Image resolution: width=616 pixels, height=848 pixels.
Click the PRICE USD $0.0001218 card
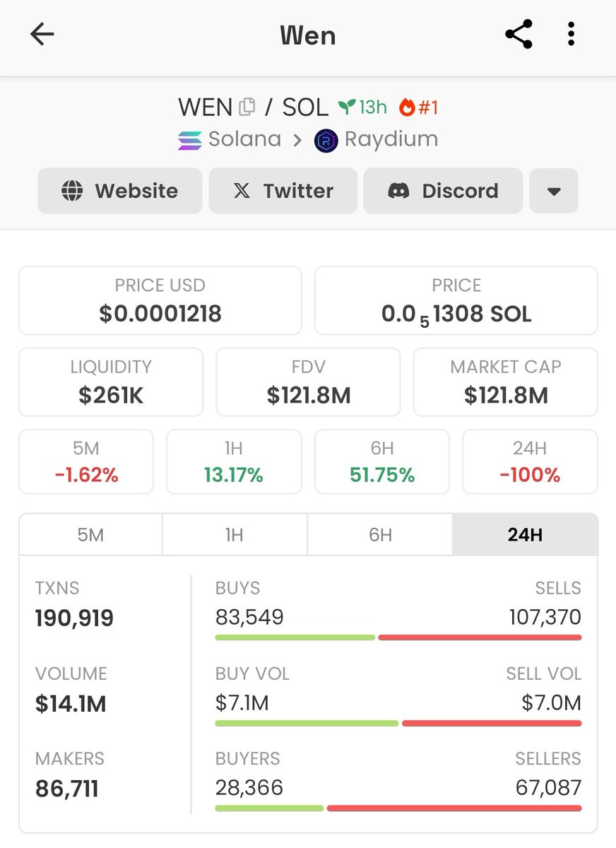(160, 300)
